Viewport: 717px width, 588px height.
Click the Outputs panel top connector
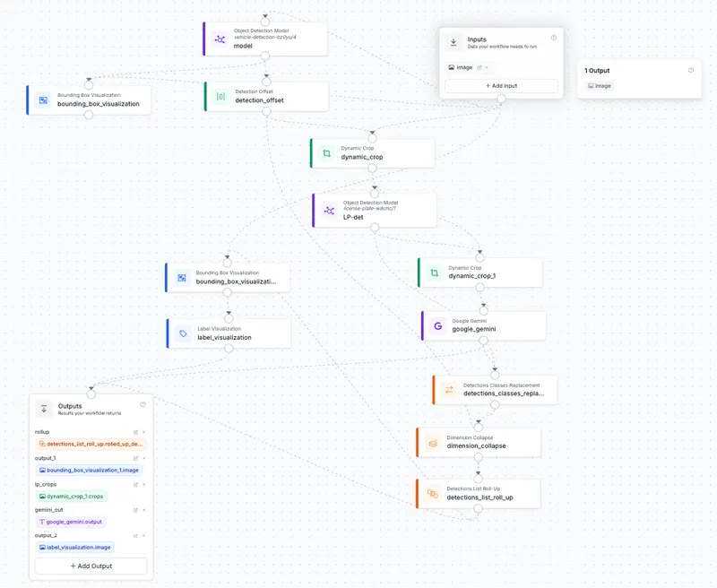tap(91, 394)
